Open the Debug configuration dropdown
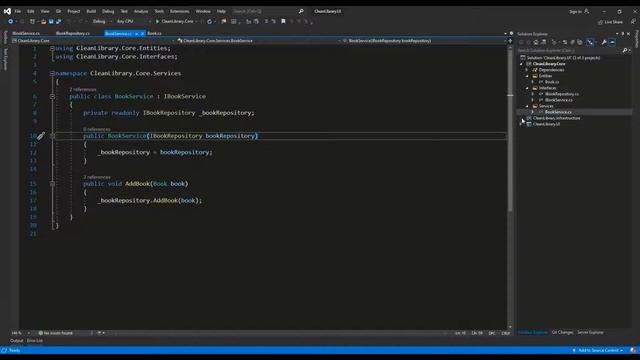The width and height of the screenshot is (640, 360). (102, 21)
